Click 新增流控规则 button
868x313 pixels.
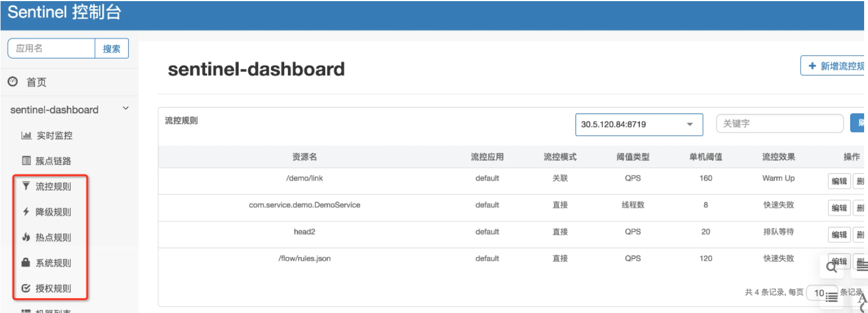(x=833, y=66)
